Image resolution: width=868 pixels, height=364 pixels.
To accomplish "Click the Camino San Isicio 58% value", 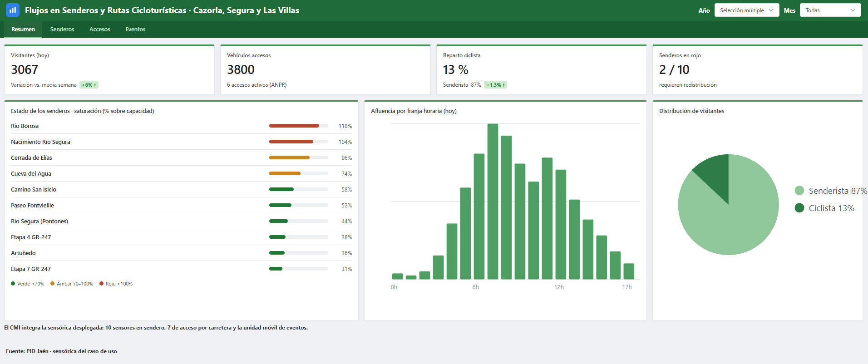I will click(346, 190).
